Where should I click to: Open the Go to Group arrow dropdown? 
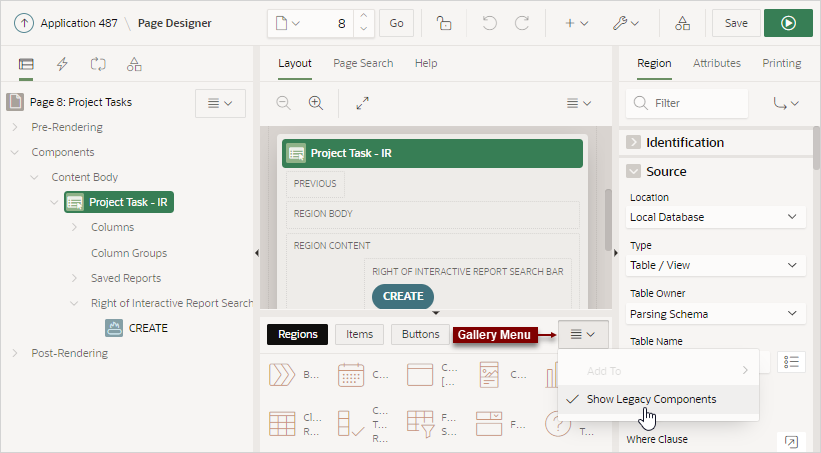point(786,103)
